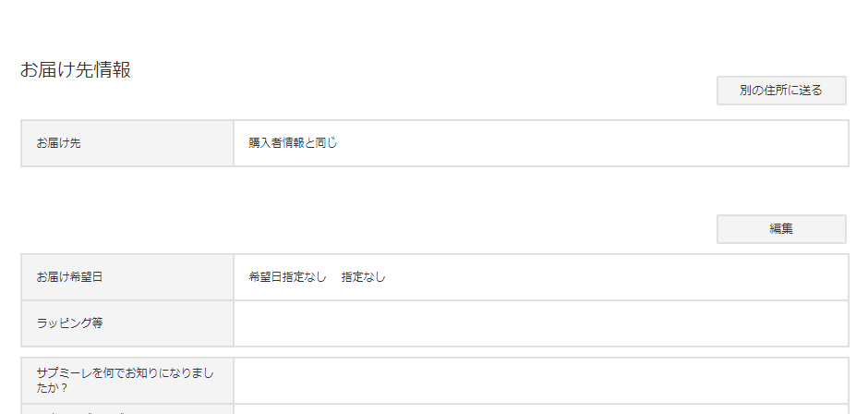Click the お届け希望日 row label
The width and height of the screenshot is (868, 414).
(70, 277)
